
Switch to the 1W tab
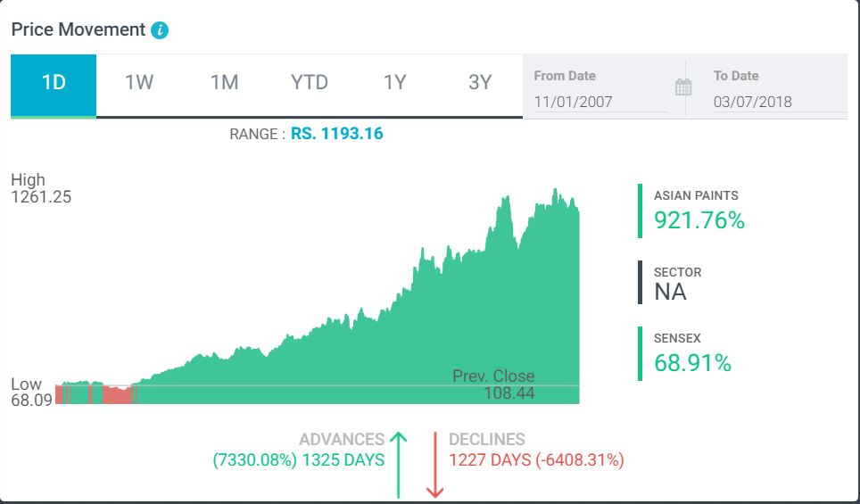pos(139,83)
